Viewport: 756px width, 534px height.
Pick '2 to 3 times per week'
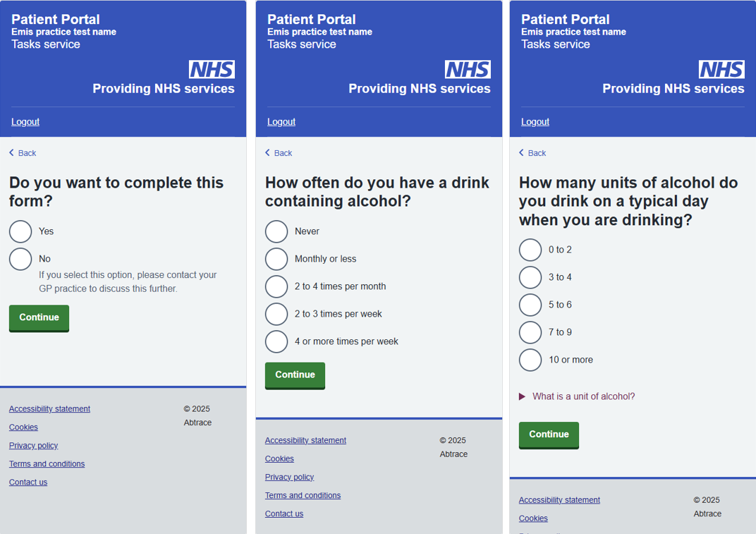pyautogui.click(x=276, y=314)
